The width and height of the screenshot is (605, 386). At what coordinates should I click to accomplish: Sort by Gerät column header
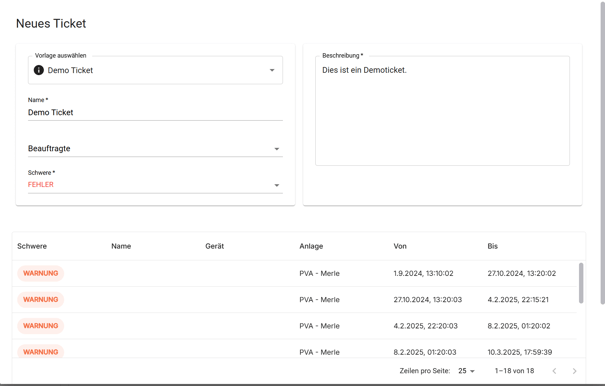click(x=215, y=246)
